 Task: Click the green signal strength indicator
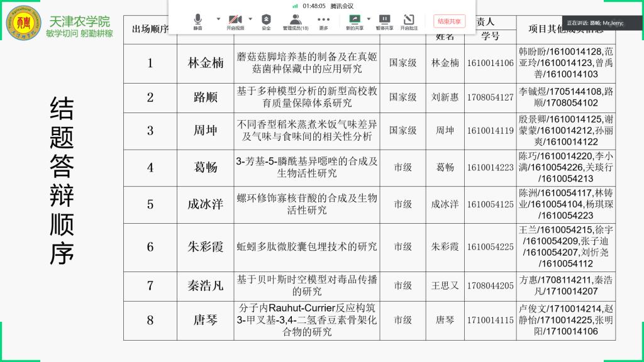(x=295, y=6)
